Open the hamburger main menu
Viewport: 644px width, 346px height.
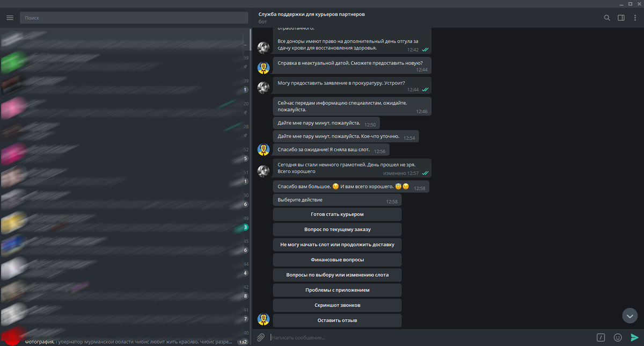coord(10,18)
